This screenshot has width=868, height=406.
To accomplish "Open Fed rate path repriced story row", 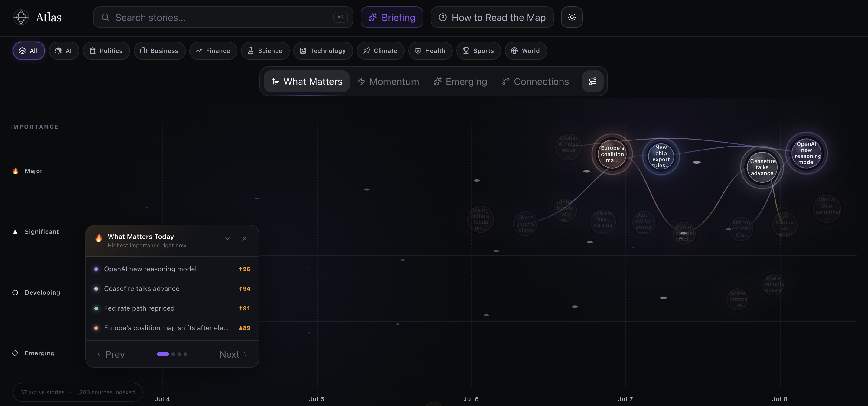I will [x=172, y=308].
